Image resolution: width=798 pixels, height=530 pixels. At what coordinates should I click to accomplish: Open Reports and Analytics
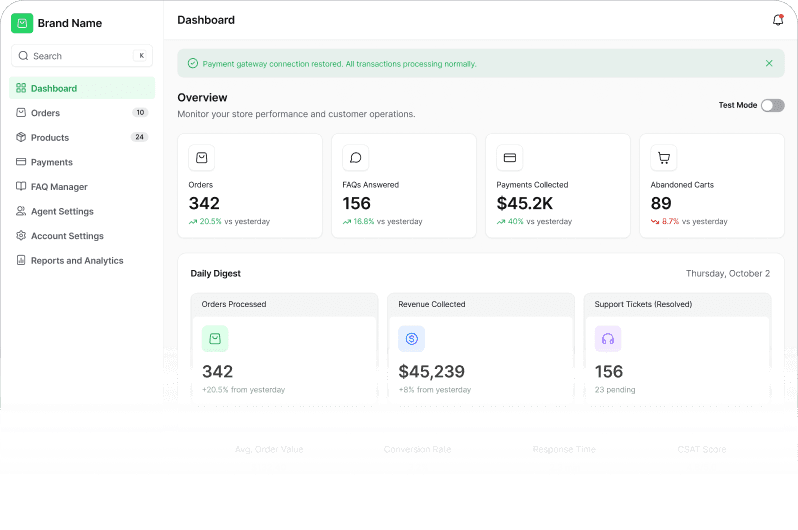tap(76, 261)
